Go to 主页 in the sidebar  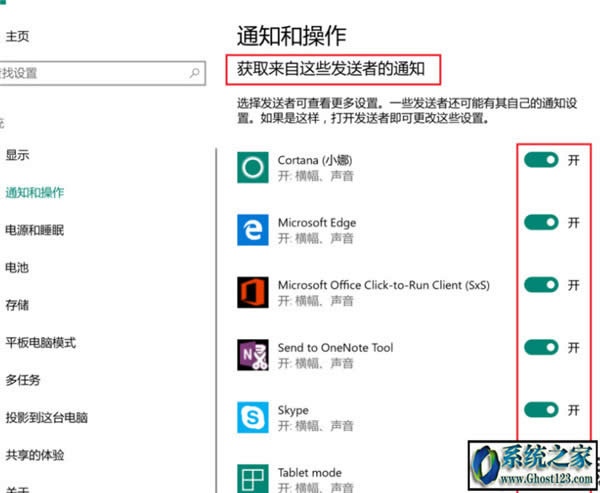tap(17, 36)
